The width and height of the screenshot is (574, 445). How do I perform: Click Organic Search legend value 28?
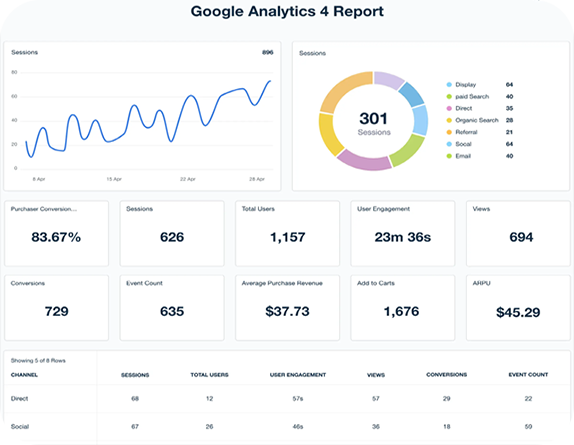[x=509, y=120]
